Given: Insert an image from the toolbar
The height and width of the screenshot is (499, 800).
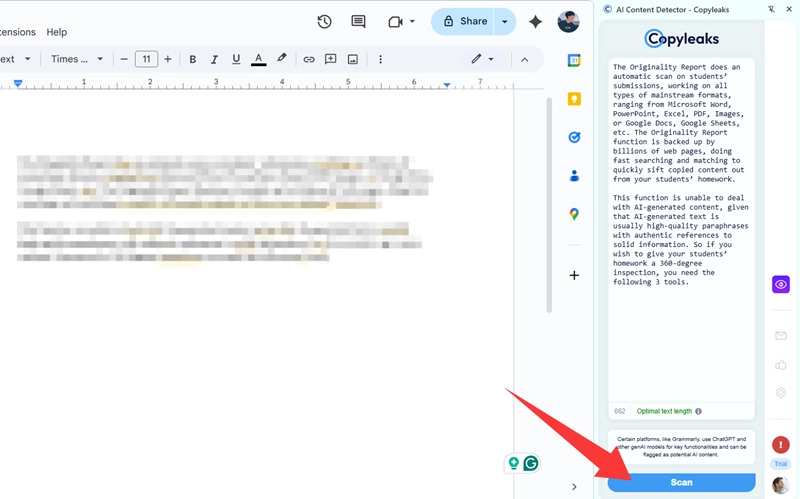Looking at the screenshot, I should click(x=353, y=59).
